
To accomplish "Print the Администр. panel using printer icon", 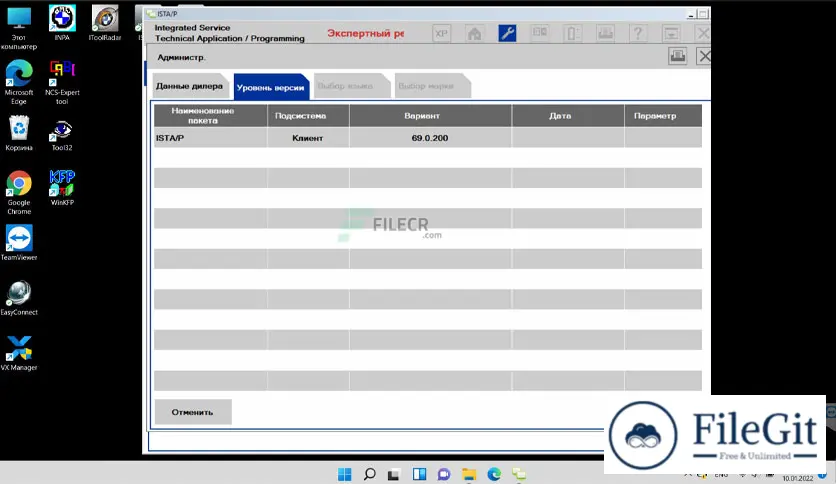I will tap(678, 56).
